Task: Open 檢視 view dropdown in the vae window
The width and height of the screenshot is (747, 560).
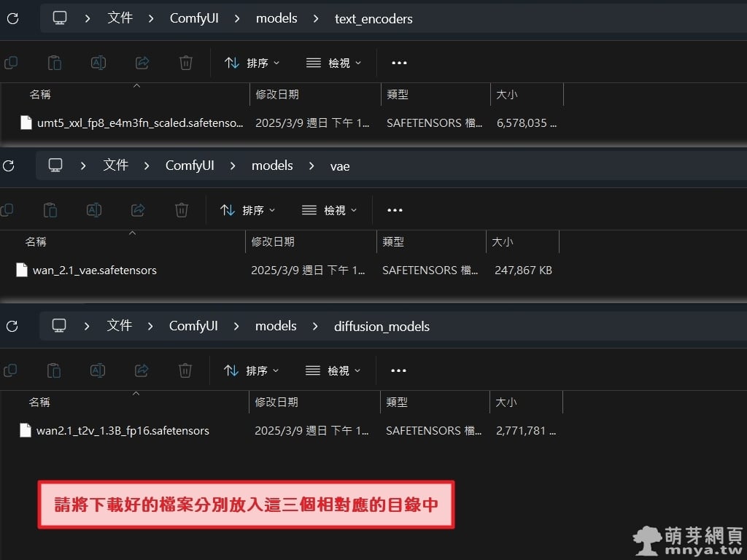Action: [x=330, y=210]
